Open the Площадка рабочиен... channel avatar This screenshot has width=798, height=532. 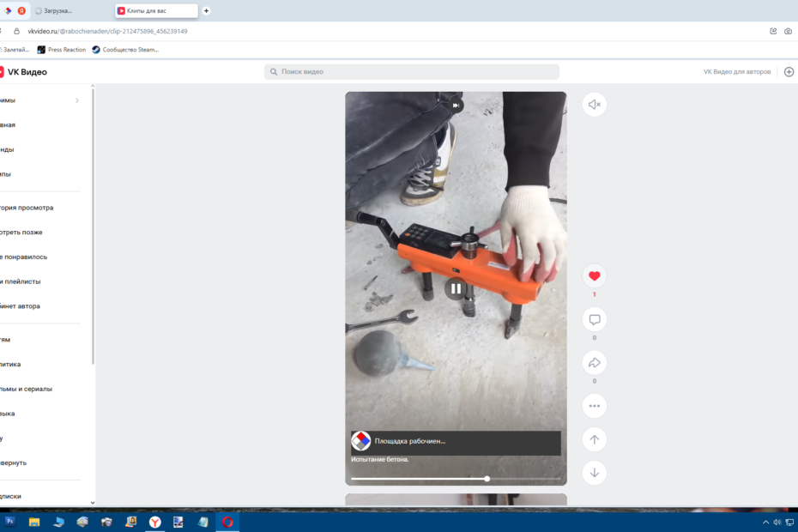point(361,441)
